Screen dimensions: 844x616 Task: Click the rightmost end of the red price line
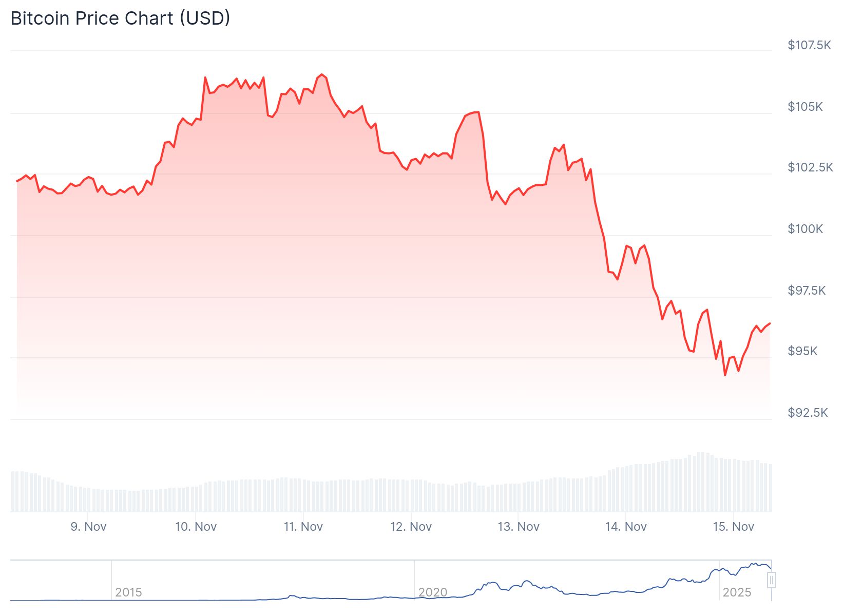pos(770,323)
